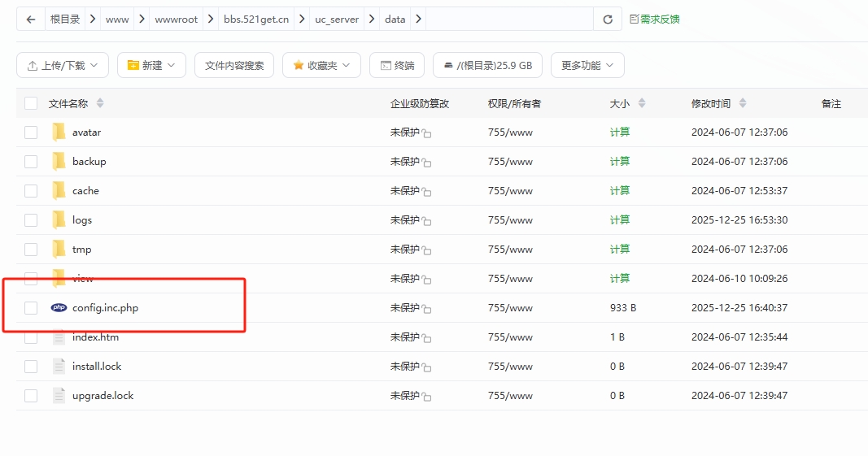The height and width of the screenshot is (456, 868).
Task: Click the 文件内容搜索 button
Action: (234, 65)
